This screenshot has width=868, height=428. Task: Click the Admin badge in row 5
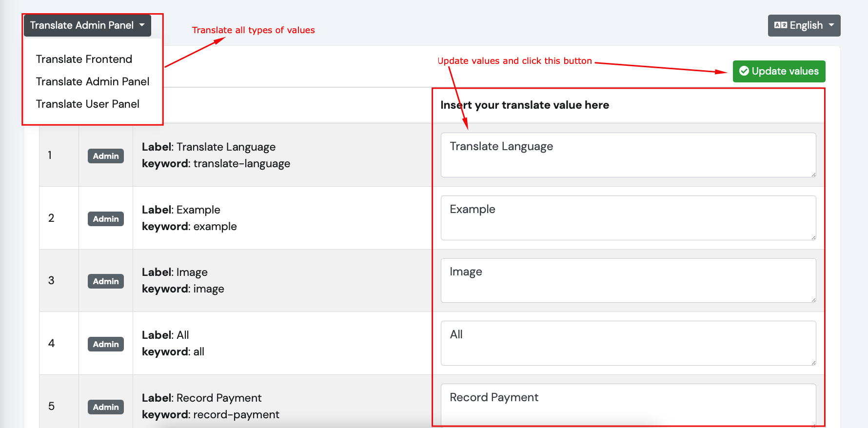click(106, 407)
